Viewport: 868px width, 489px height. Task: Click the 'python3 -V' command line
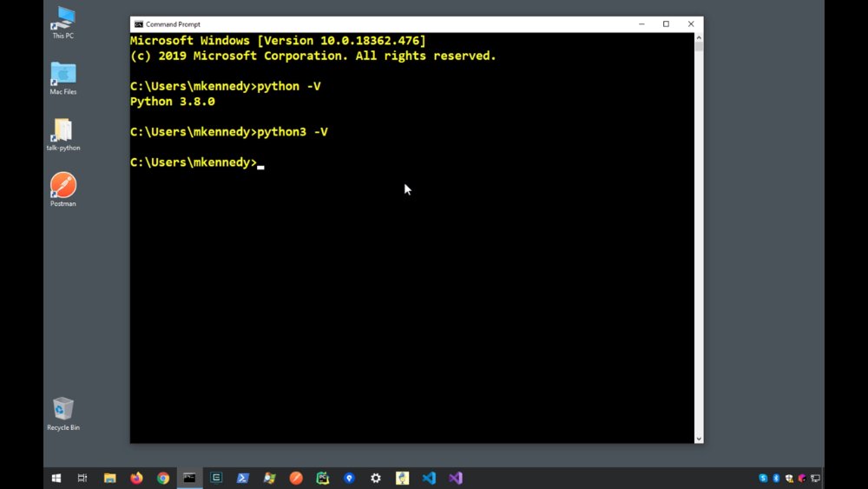click(229, 132)
